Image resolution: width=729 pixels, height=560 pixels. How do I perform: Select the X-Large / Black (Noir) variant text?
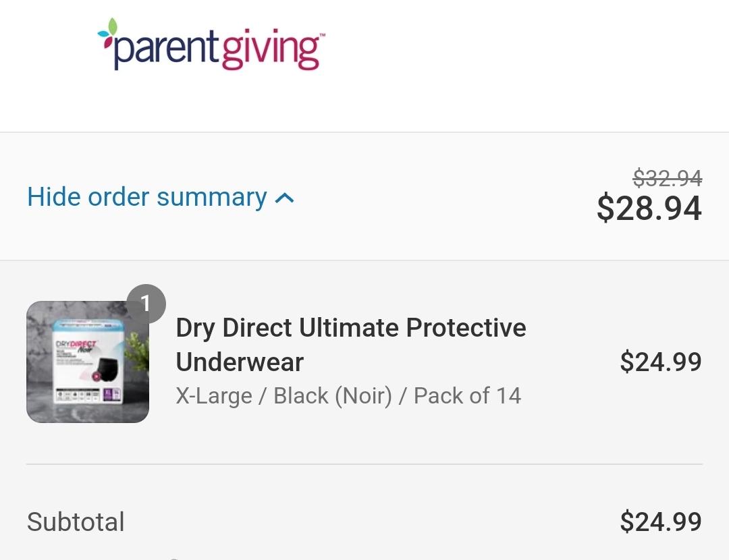point(284,396)
